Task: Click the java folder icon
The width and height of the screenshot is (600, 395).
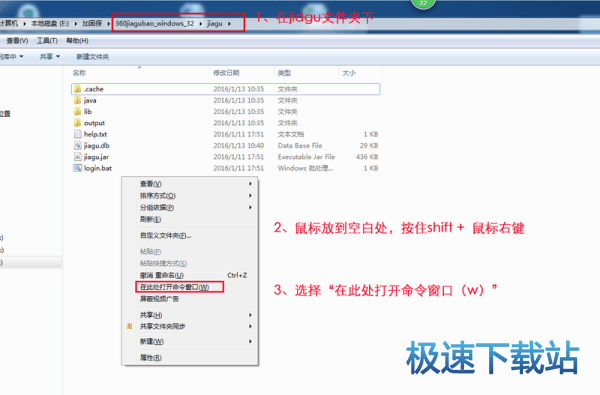Action: tap(78, 100)
